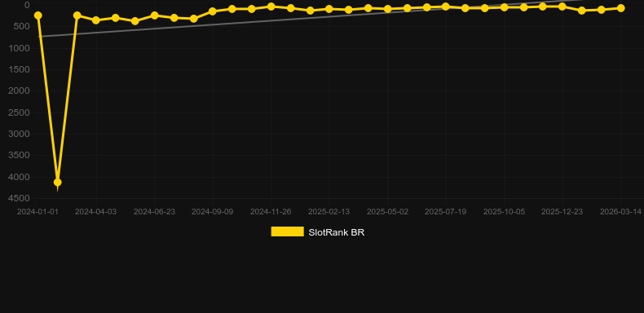Click the 2026-03-14 x-axis label
The width and height of the screenshot is (644, 313).
(x=620, y=212)
